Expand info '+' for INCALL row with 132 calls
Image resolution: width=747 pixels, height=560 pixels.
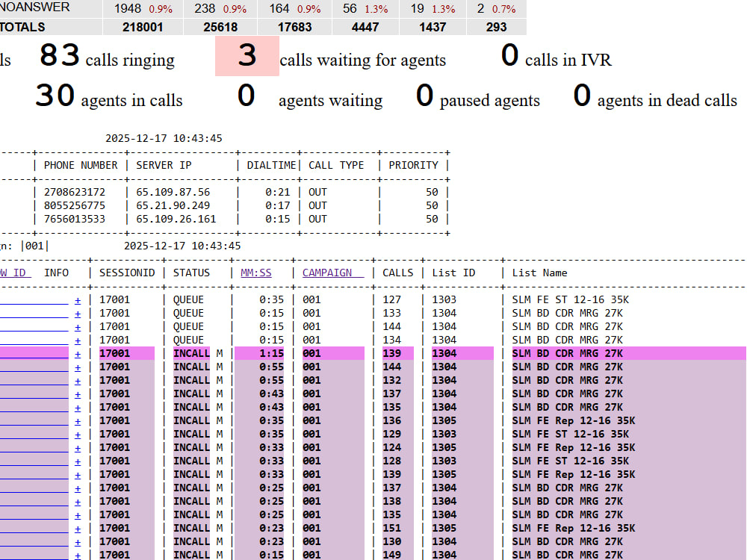pos(78,381)
